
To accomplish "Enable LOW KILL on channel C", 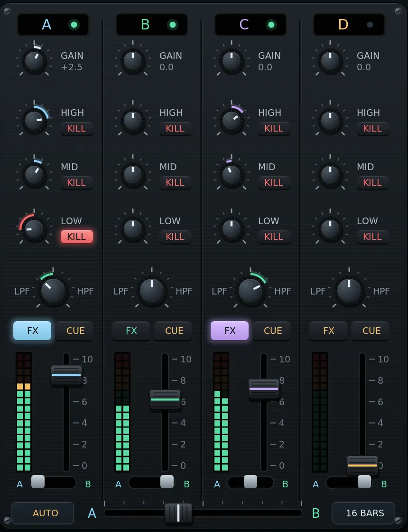I will pyautogui.click(x=274, y=237).
